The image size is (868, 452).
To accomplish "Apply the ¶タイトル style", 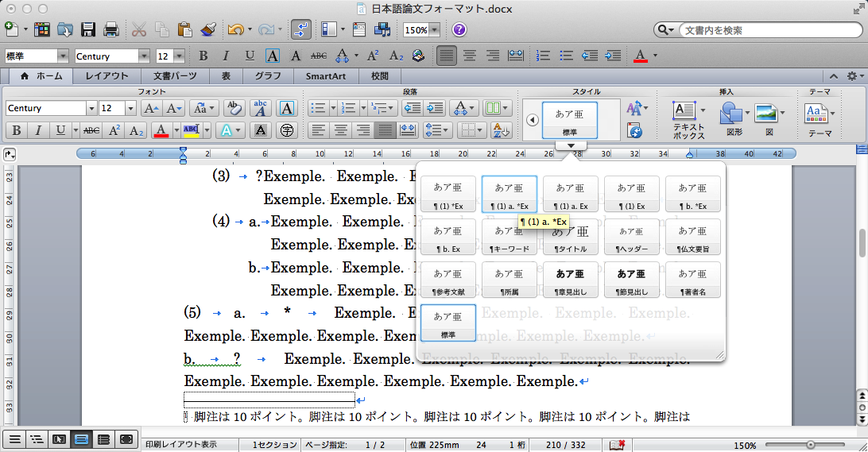I will (570, 237).
